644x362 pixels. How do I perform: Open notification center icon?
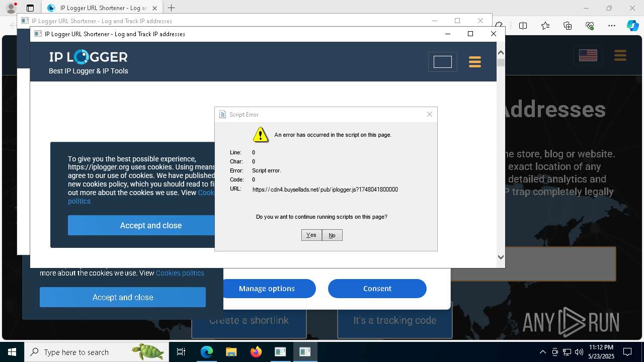tap(627, 352)
